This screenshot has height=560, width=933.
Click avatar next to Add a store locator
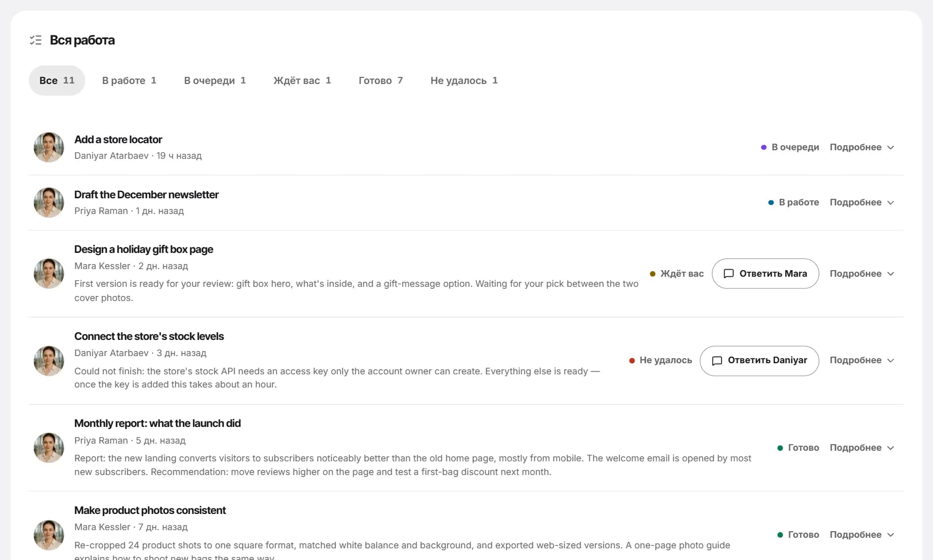tap(49, 147)
